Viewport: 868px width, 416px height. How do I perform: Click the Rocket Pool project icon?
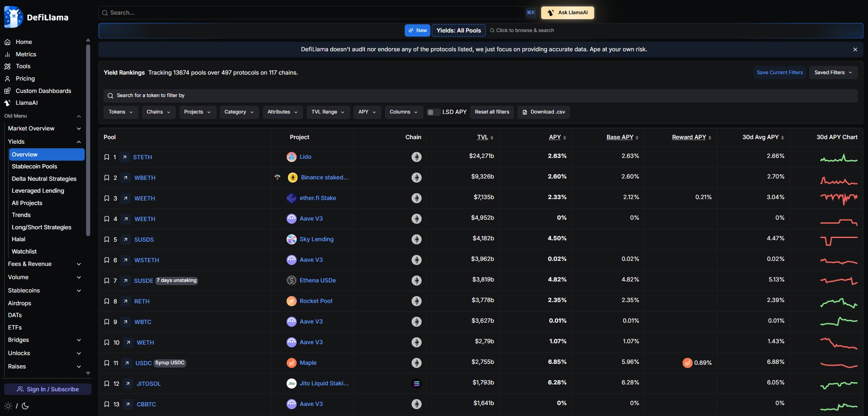pyautogui.click(x=292, y=301)
